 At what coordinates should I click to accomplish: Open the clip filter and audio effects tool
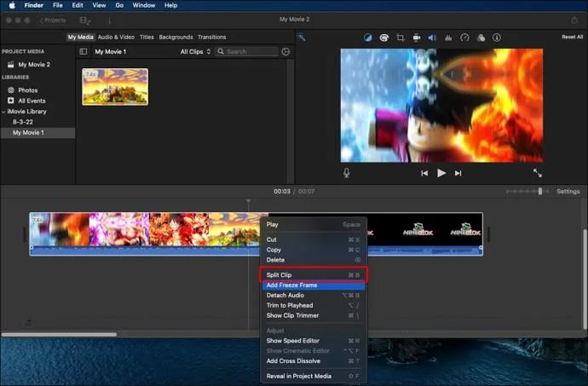[x=481, y=37]
